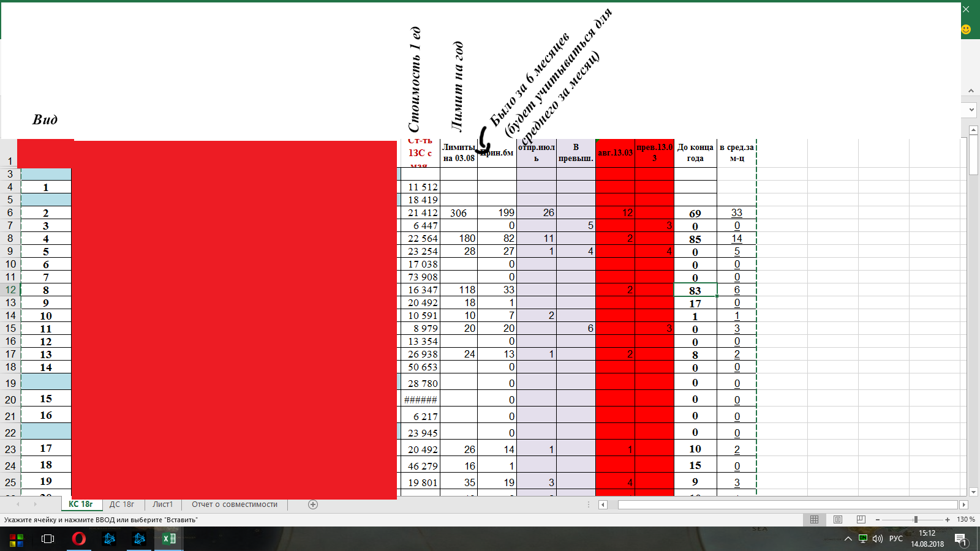Open the Windows Start menu
The image size is (980, 551).
[16, 540]
